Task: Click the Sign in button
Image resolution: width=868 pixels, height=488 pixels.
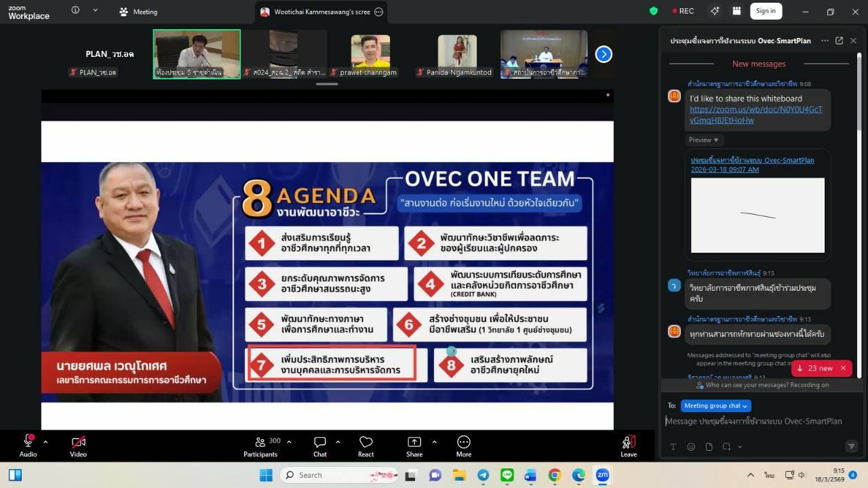Action: [x=766, y=11]
